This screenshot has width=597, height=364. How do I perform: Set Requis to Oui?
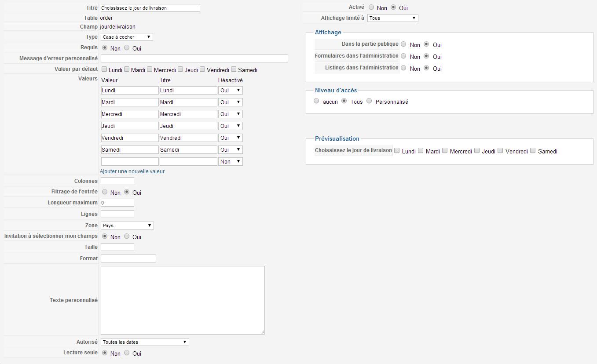[127, 48]
